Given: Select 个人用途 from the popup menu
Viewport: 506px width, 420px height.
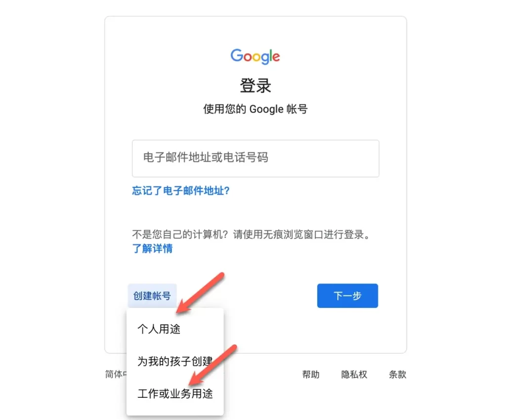Looking at the screenshot, I should coord(174,329).
